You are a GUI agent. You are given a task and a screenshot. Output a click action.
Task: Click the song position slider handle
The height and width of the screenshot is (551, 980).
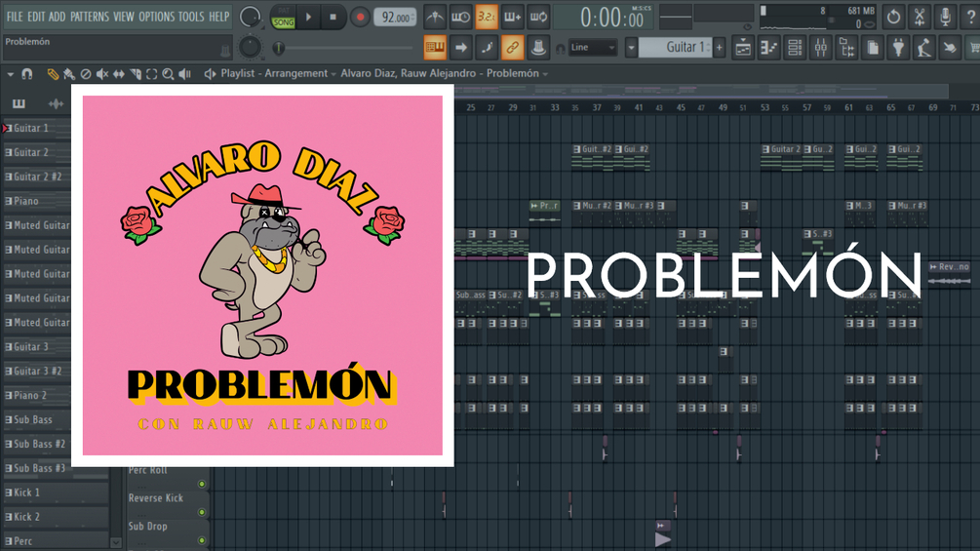tap(279, 48)
